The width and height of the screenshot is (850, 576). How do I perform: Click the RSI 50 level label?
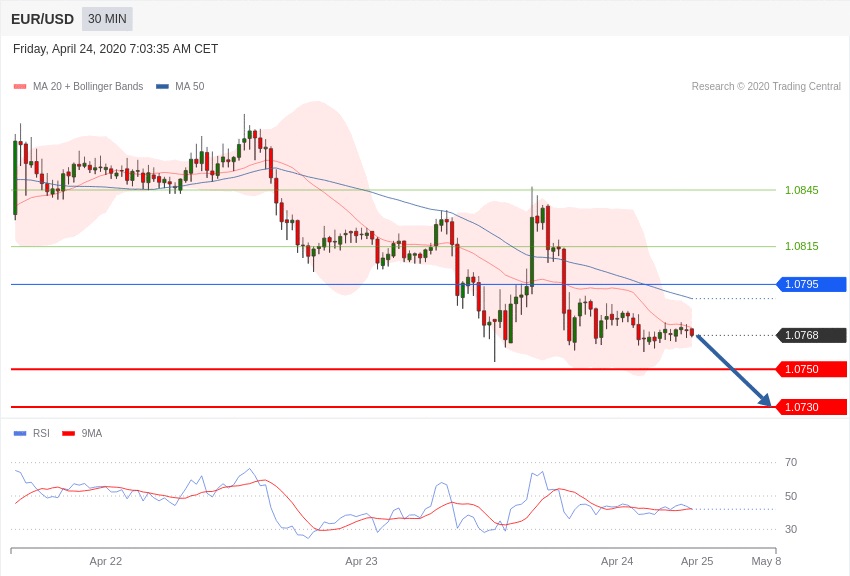(791, 496)
